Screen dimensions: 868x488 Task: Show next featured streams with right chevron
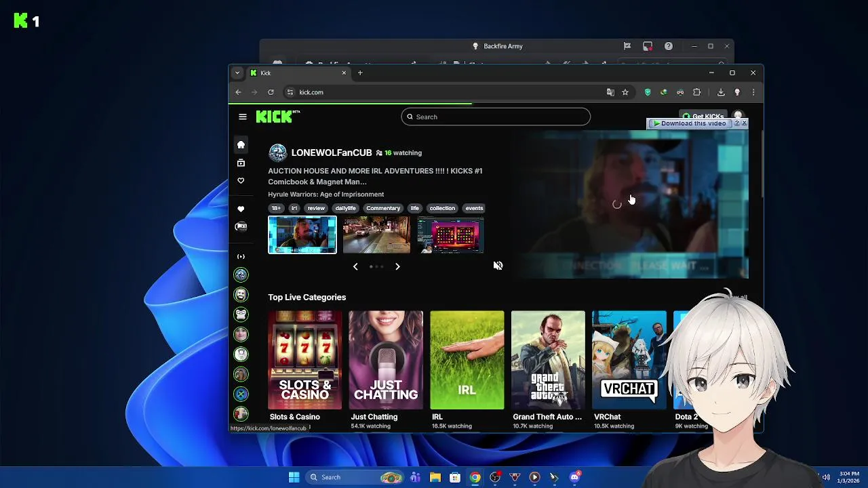[x=397, y=267]
